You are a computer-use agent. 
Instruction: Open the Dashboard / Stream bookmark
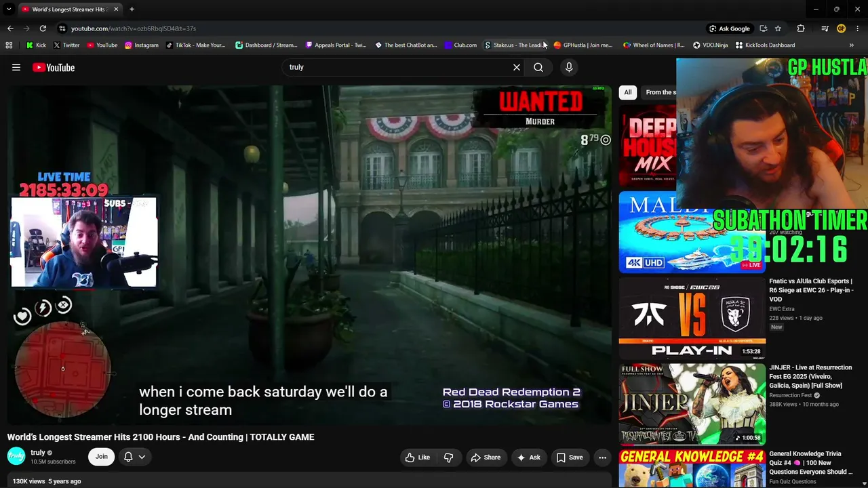coord(266,45)
